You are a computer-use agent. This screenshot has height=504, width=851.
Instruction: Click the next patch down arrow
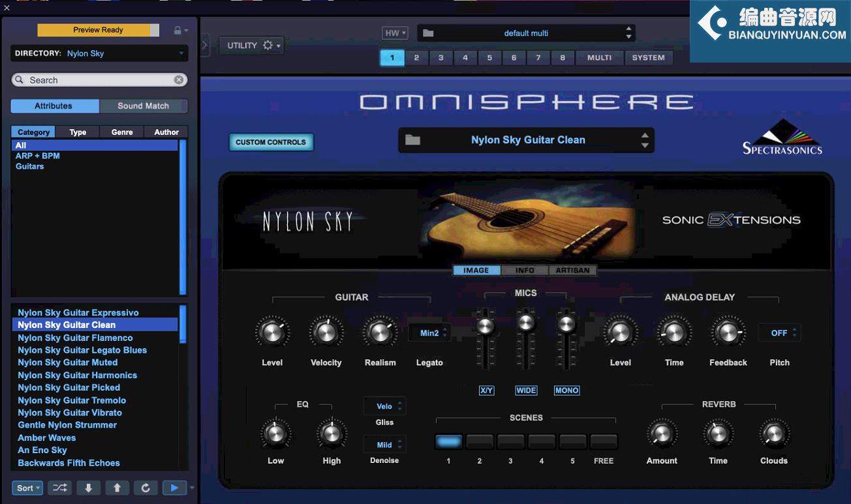point(88,488)
